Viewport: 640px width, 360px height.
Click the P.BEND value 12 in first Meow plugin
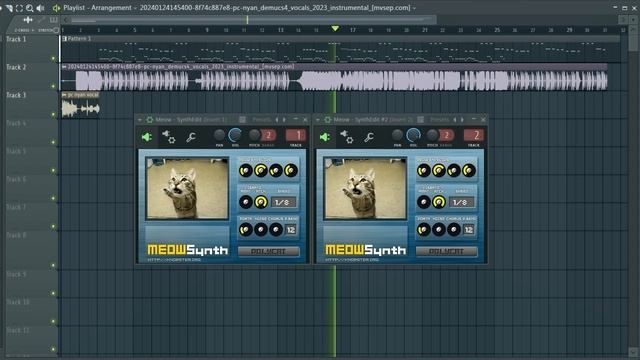(x=291, y=230)
